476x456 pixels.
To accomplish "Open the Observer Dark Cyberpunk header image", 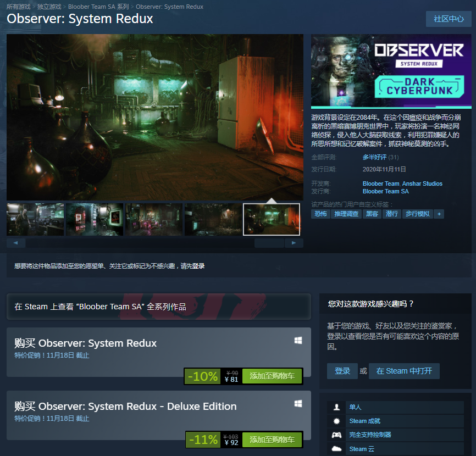I will (x=391, y=71).
